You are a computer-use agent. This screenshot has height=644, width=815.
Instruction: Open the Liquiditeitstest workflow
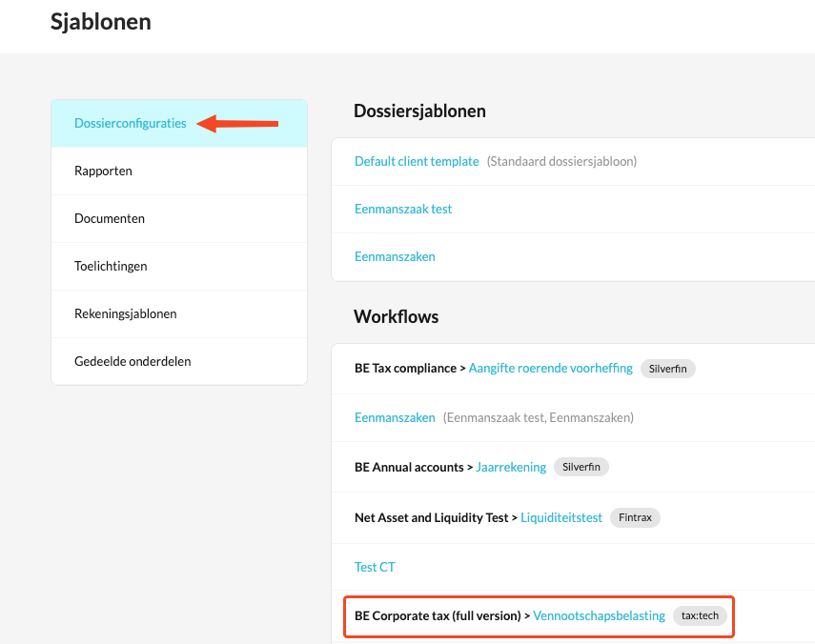[x=561, y=518]
